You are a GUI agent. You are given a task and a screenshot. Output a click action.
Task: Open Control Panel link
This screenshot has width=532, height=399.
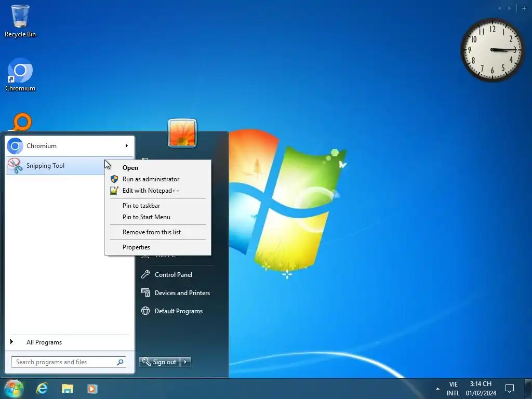[174, 275]
